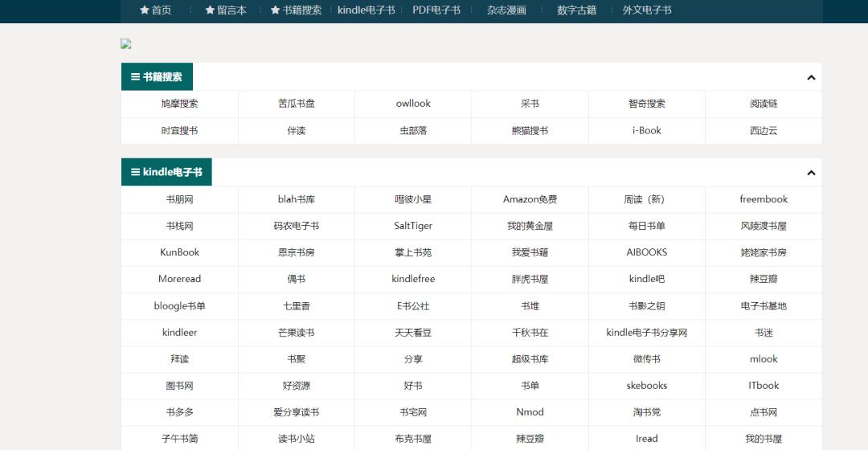Open the 鸠摩搜索 link
Image resolution: width=868 pixels, height=450 pixels.
179,104
